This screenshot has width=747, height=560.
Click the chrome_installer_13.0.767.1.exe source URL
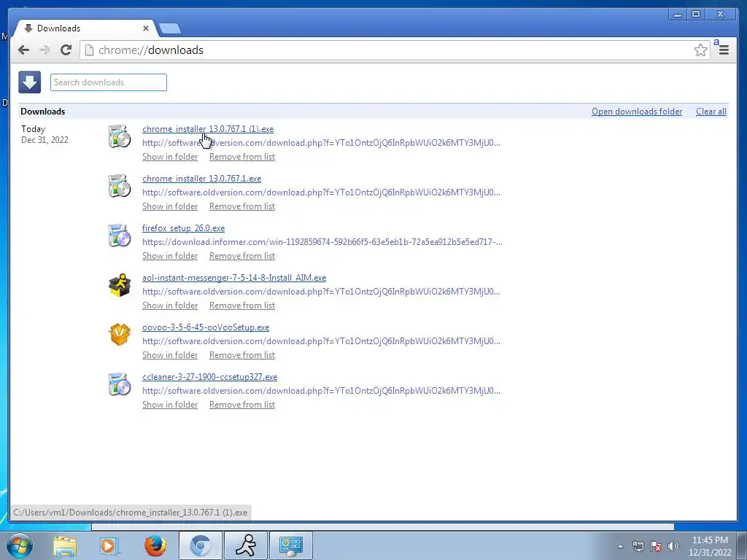coord(321,192)
